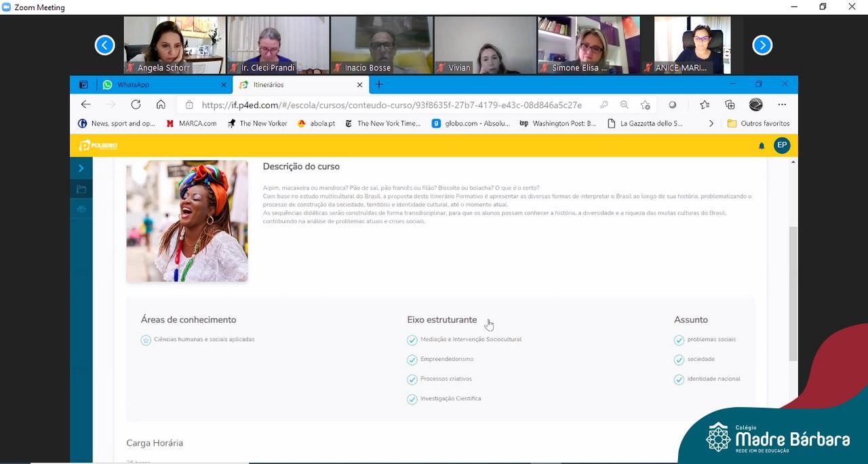Click the browser back arrow

(x=85, y=104)
